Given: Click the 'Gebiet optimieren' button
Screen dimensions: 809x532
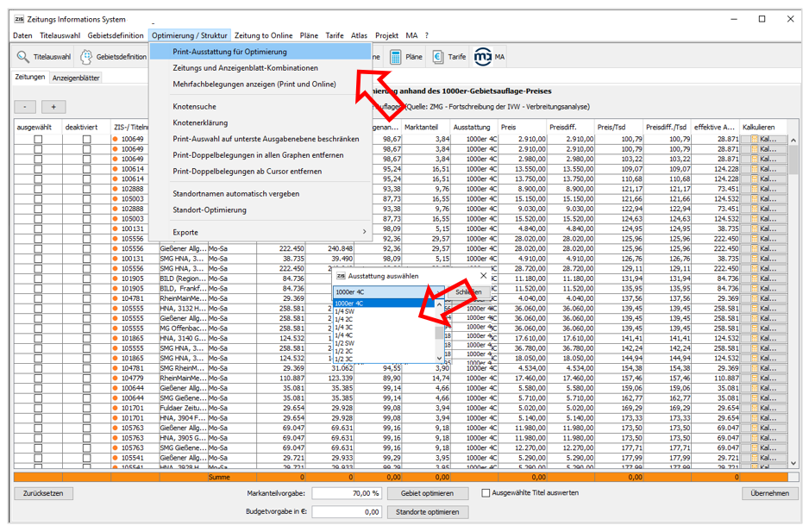Looking at the screenshot, I should coord(427,493).
